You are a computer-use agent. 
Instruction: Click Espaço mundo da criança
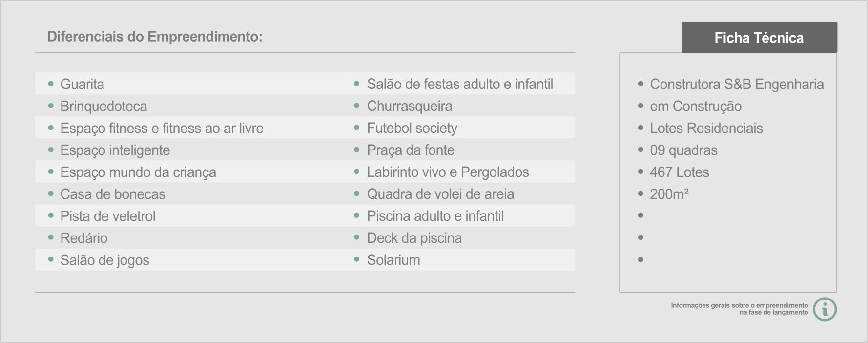click(x=138, y=172)
